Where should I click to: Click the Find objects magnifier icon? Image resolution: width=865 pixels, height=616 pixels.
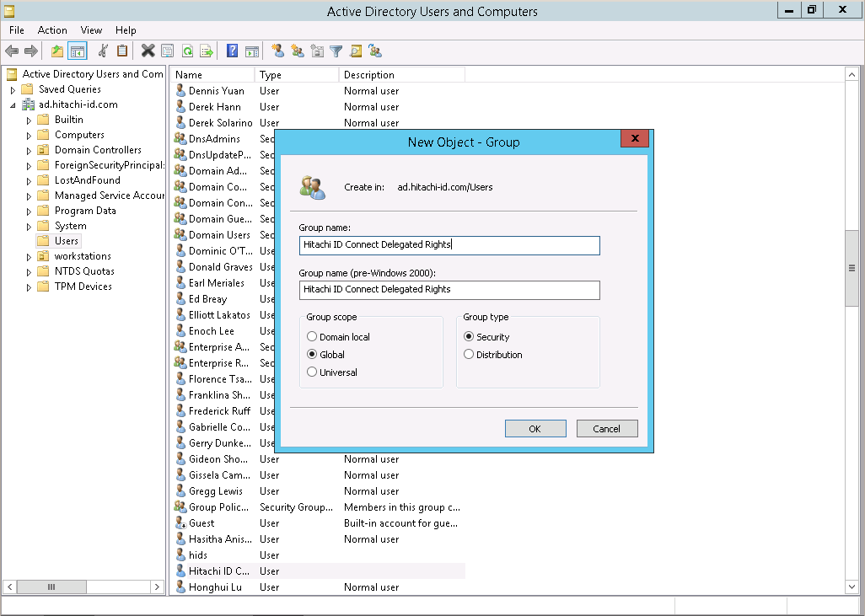356,51
